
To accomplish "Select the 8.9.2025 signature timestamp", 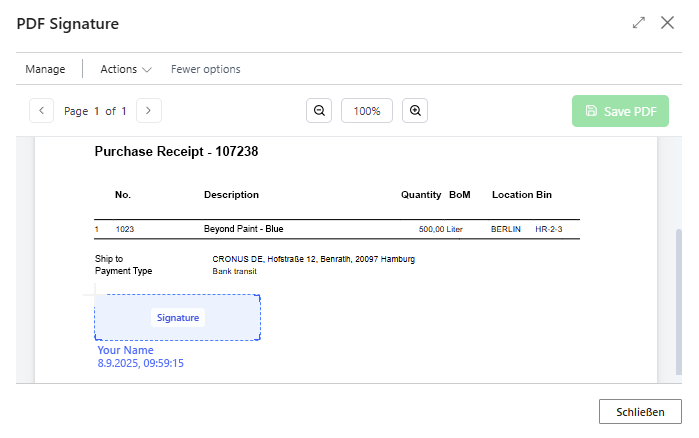I will tap(140, 364).
